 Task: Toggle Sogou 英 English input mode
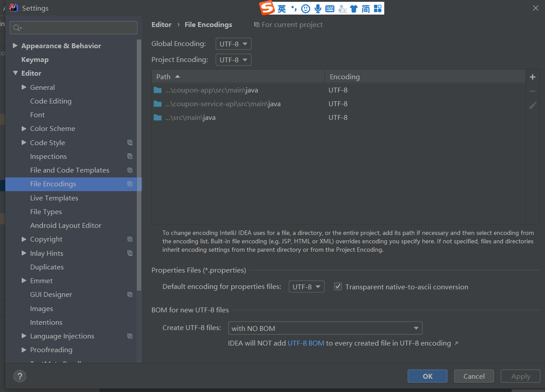pos(282,8)
